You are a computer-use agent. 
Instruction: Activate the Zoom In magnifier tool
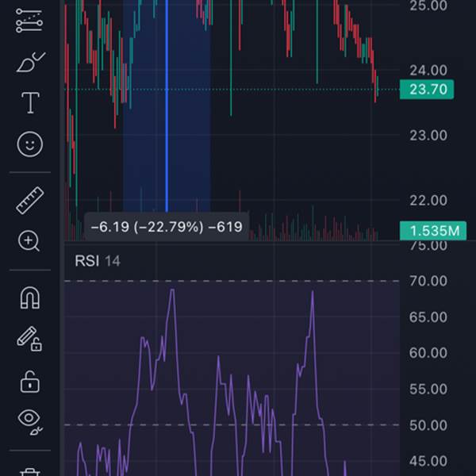(x=30, y=241)
